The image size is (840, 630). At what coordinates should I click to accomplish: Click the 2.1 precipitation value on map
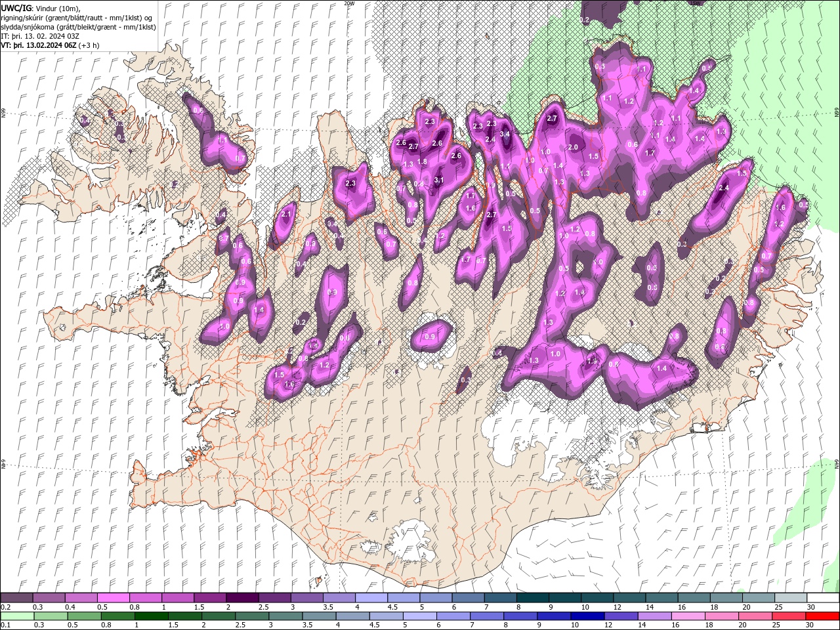pyautogui.click(x=285, y=214)
